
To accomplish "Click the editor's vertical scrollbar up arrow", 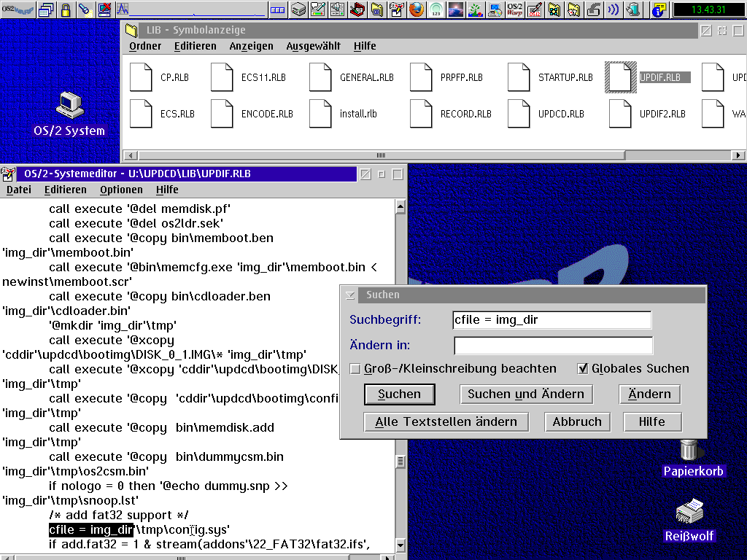I will pyautogui.click(x=400, y=206).
